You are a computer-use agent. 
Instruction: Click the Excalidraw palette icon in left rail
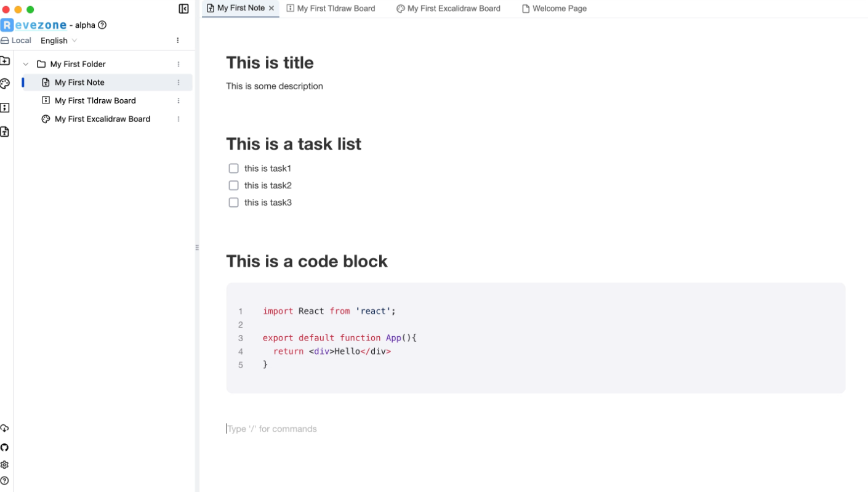click(5, 84)
